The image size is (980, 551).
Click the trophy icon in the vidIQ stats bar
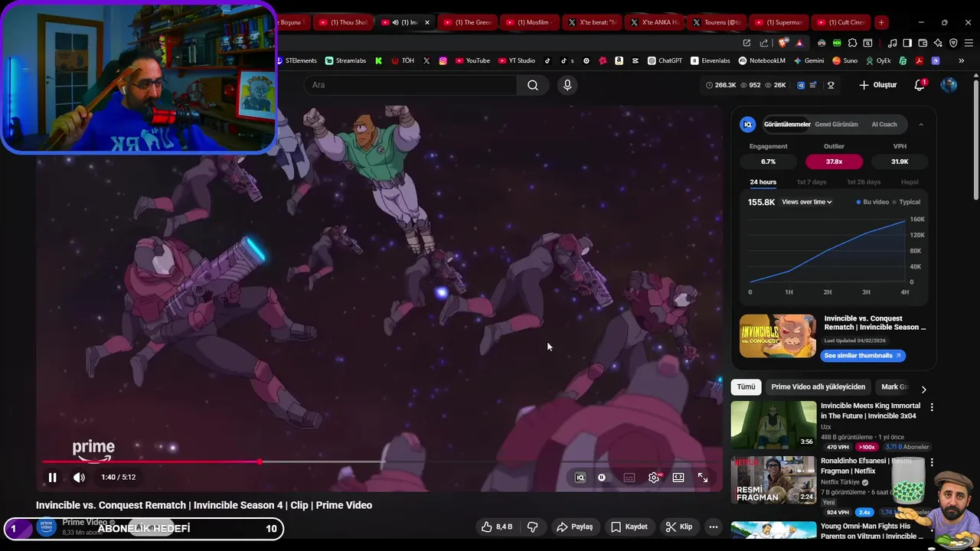click(831, 85)
